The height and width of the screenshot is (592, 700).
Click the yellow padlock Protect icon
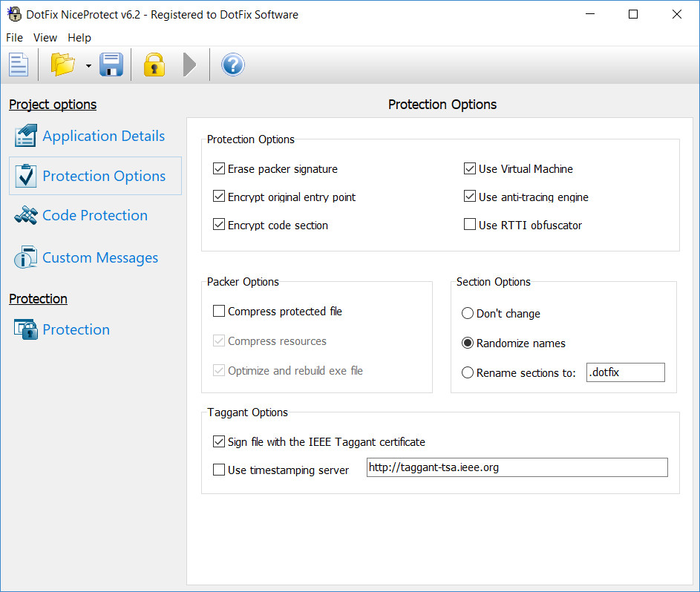(154, 65)
